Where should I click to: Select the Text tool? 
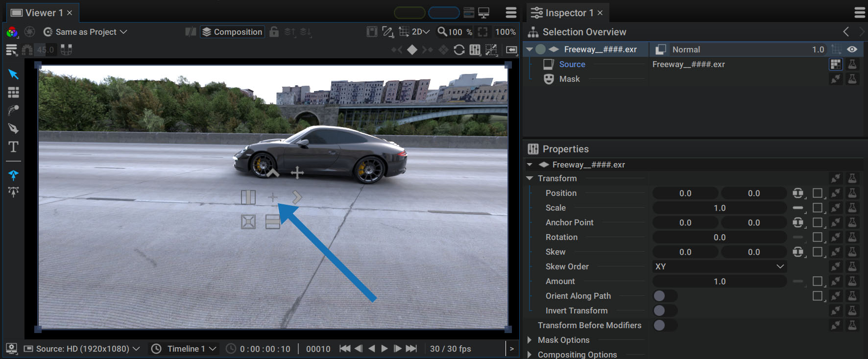point(13,146)
